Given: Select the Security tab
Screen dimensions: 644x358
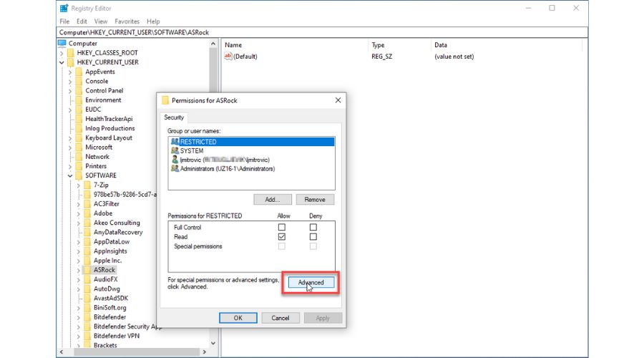Looking at the screenshot, I should pyautogui.click(x=174, y=117).
